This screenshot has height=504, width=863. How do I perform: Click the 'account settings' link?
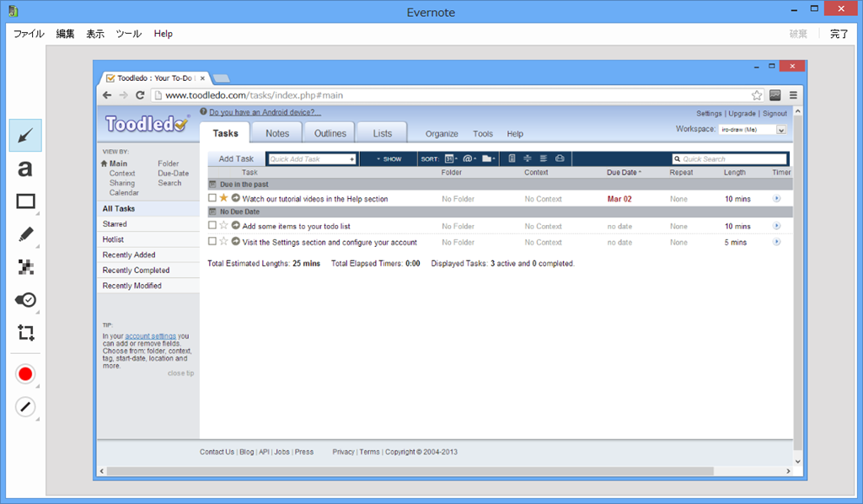(x=150, y=336)
